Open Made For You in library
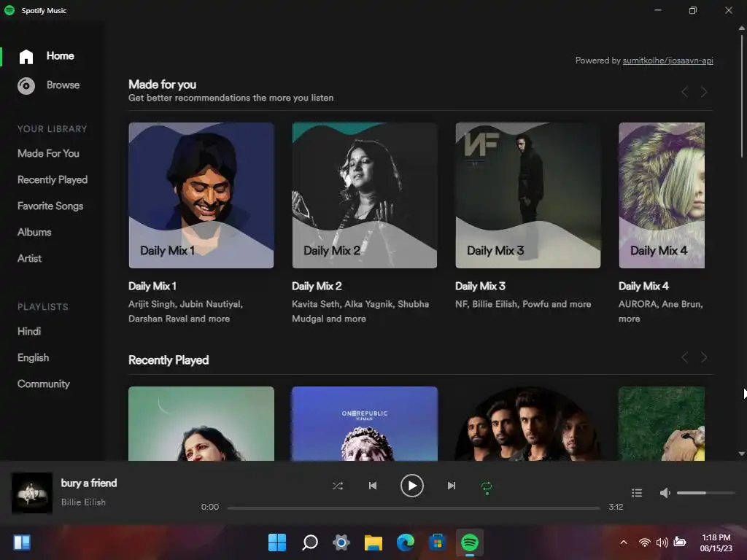The height and width of the screenshot is (560, 747). pyautogui.click(x=48, y=153)
